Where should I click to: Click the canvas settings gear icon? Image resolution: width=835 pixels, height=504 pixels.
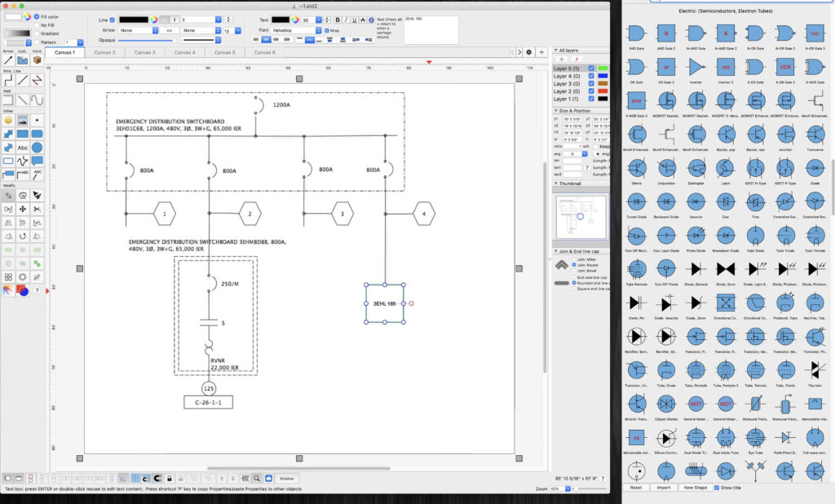coord(529,52)
